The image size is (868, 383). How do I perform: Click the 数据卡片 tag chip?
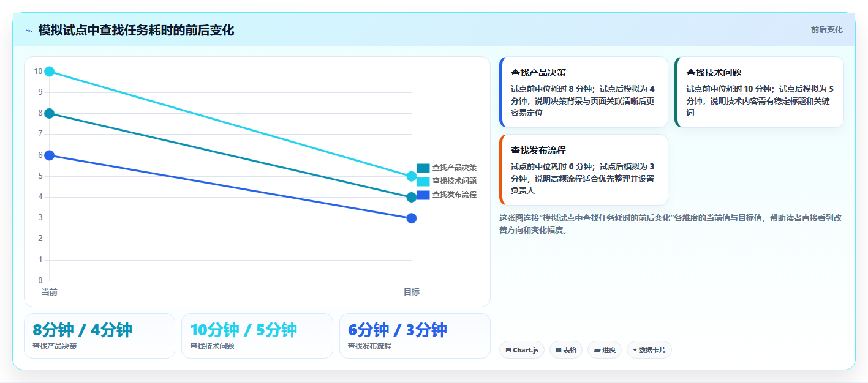pos(649,350)
